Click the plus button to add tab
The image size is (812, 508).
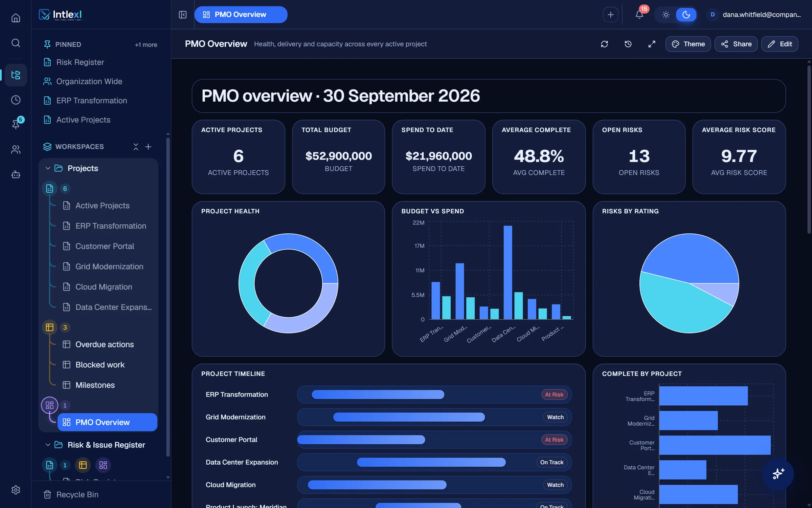pos(610,15)
